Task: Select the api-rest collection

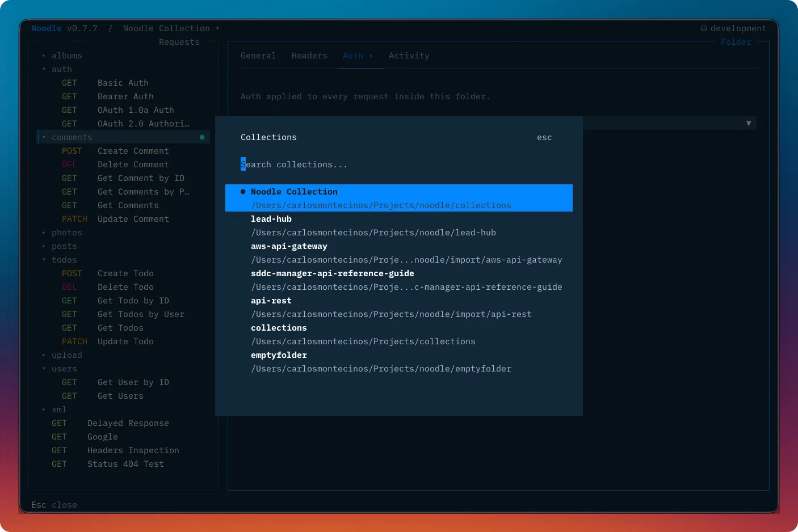Action: pyautogui.click(x=399, y=307)
